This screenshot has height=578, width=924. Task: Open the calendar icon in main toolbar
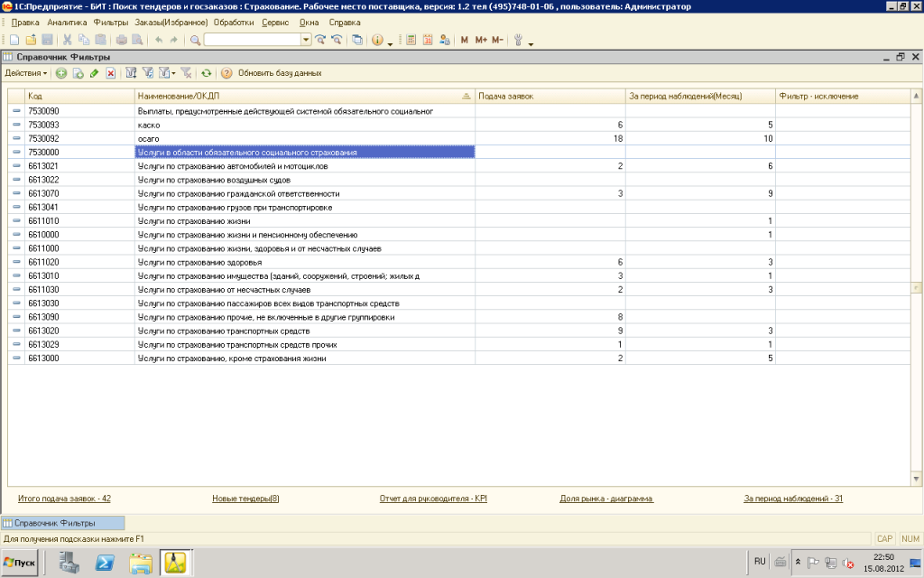pos(428,40)
